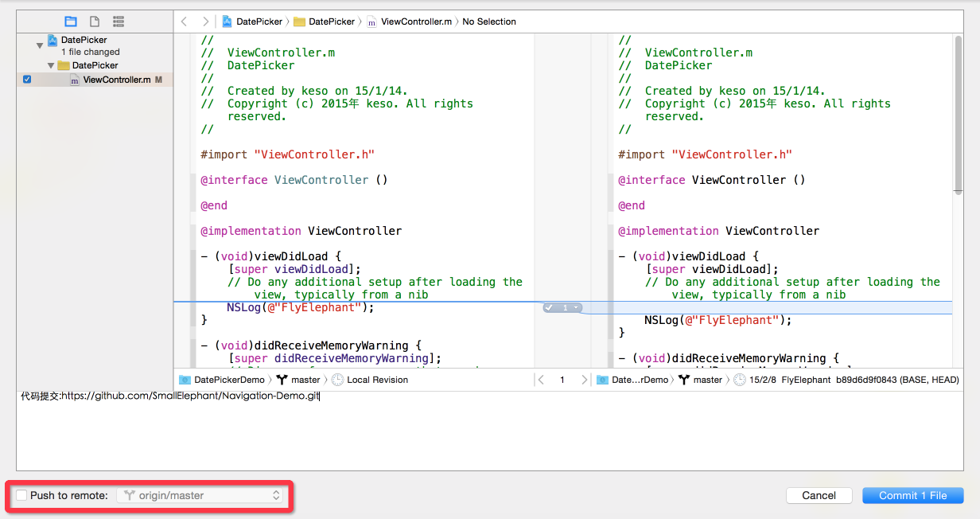Image resolution: width=980 pixels, height=519 pixels.
Task: Open the Local Revision clock icon
Action: [338, 380]
